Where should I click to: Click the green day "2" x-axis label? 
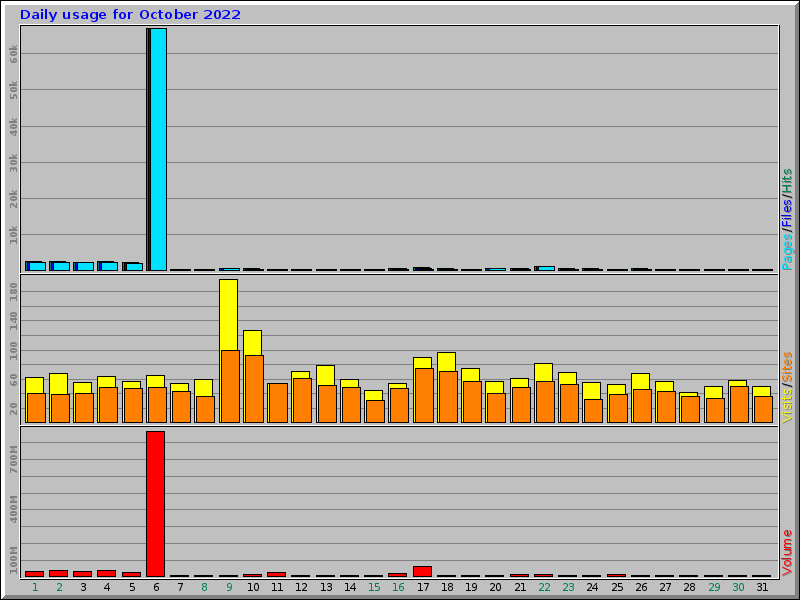coord(60,587)
